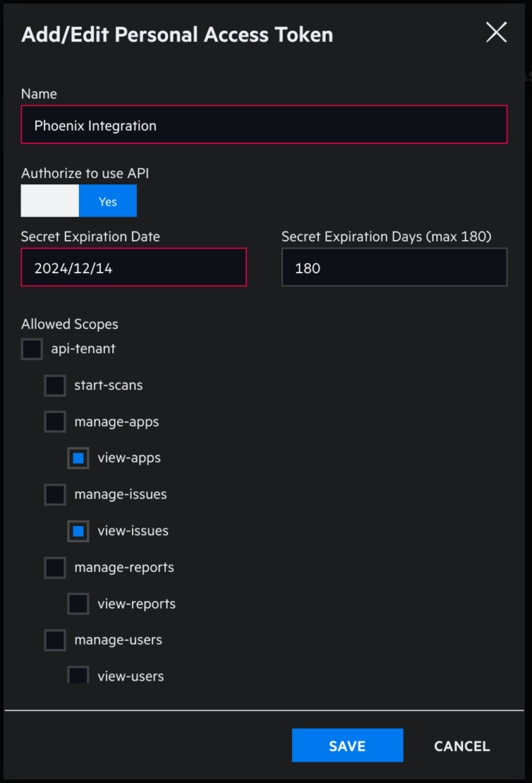Viewport: 532px width, 783px height.
Task: Uncheck the view-apps scope
Action: coord(79,459)
